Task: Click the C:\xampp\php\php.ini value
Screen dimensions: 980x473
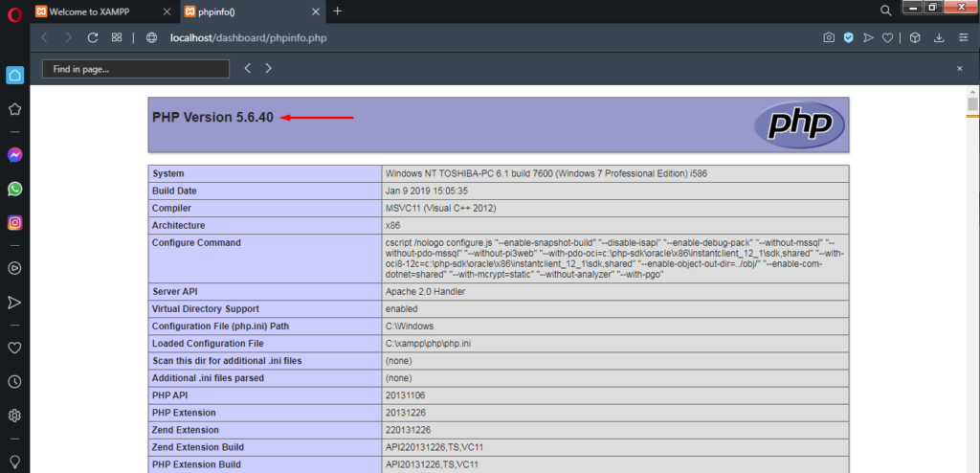Action: [426, 344]
